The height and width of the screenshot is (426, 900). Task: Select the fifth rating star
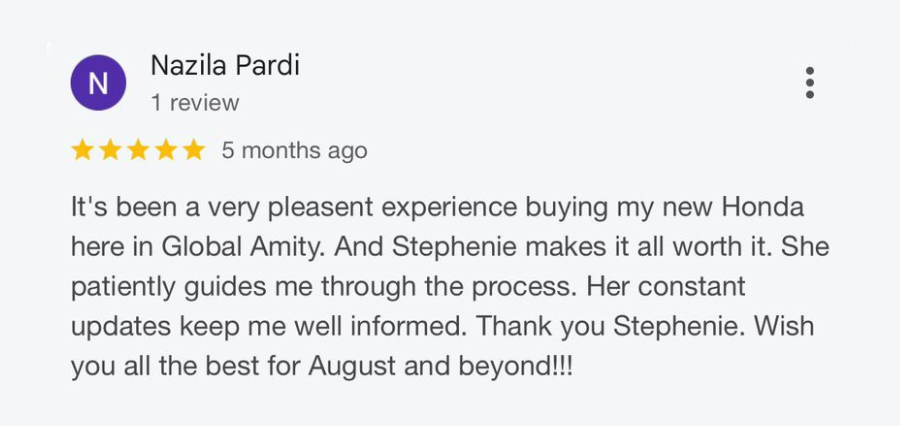point(193,151)
